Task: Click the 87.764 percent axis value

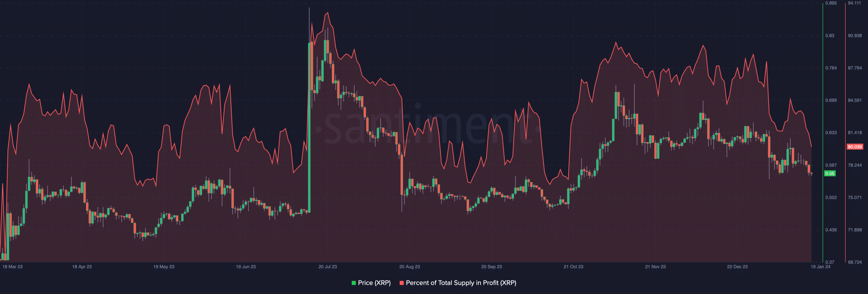Action: point(855,68)
